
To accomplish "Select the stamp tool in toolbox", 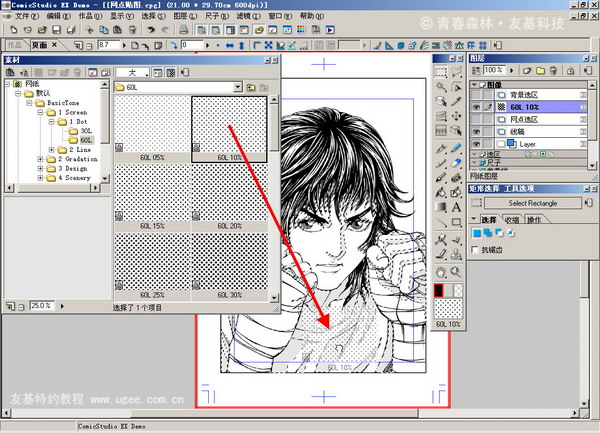I will (456, 254).
